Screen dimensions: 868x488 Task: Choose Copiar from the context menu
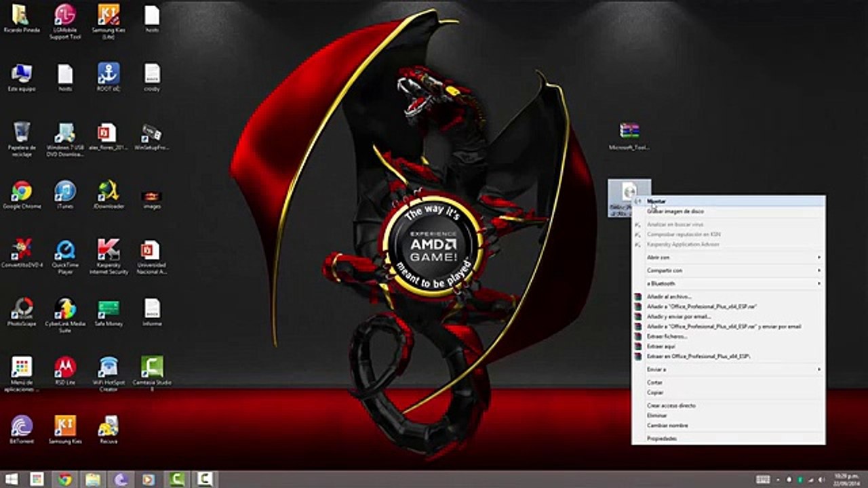point(728,392)
